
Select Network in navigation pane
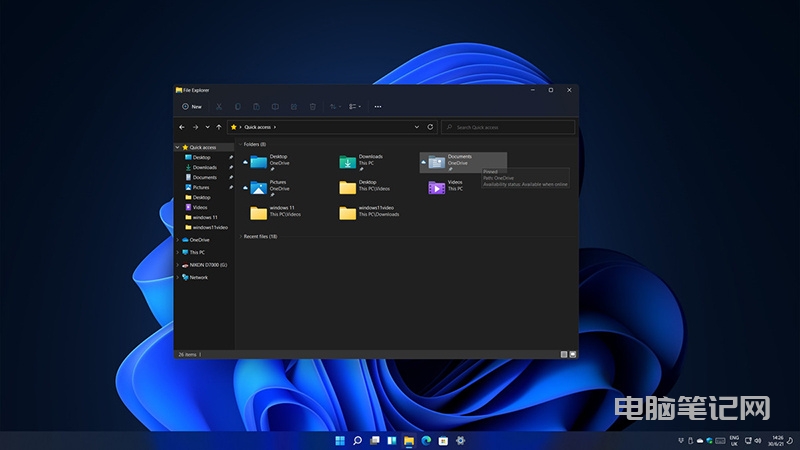click(195, 278)
